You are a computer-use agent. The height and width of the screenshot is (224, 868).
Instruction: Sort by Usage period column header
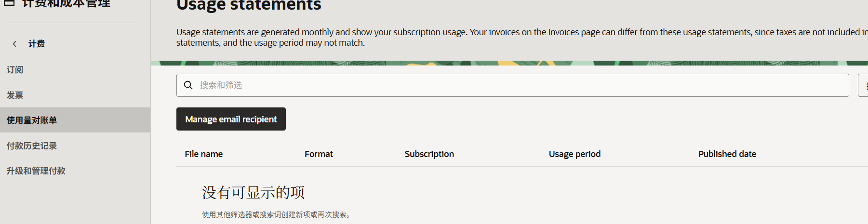point(574,154)
